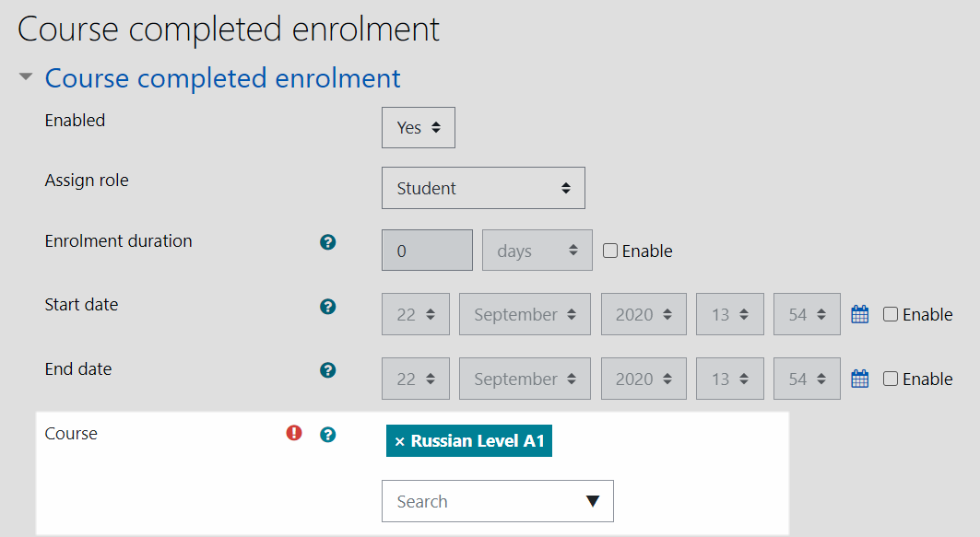Click the Enrolment duration help icon
The height and width of the screenshot is (537, 980).
(327, 242)
